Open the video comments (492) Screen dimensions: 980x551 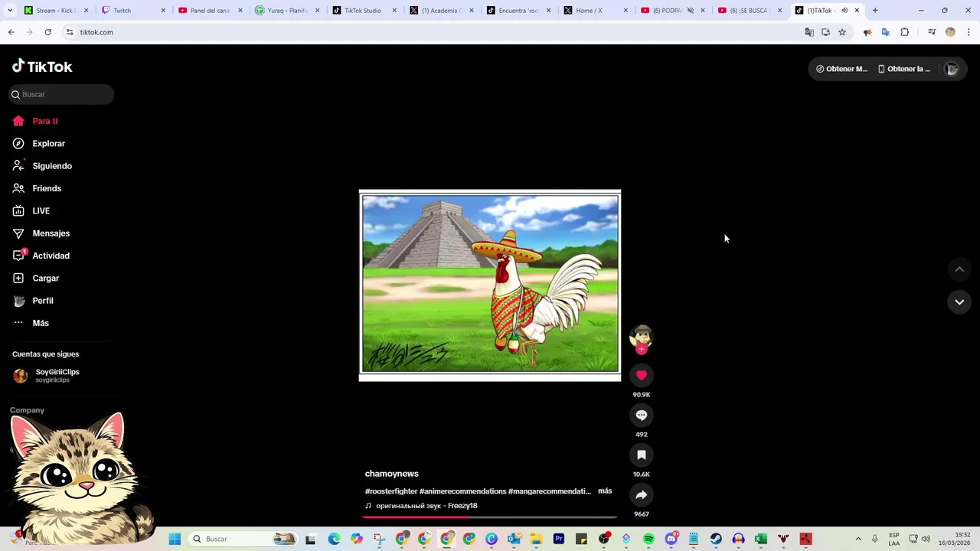coord(642,415)
